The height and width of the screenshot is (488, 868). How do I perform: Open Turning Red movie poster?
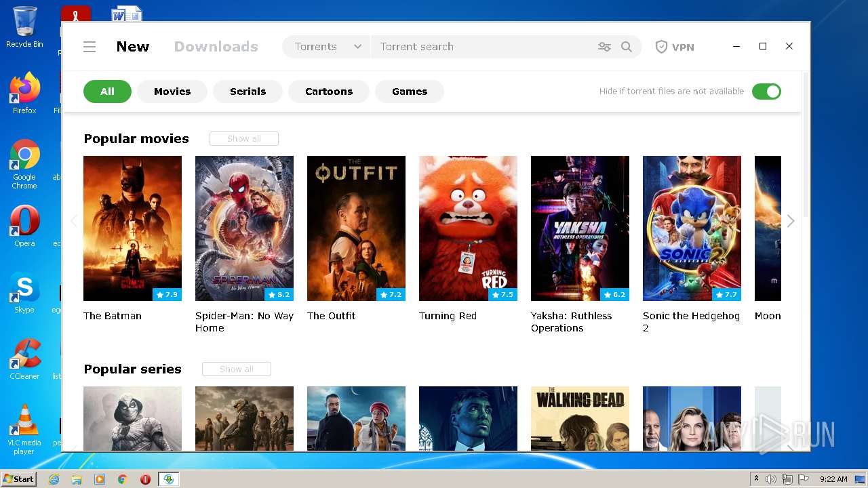point(468,228)
